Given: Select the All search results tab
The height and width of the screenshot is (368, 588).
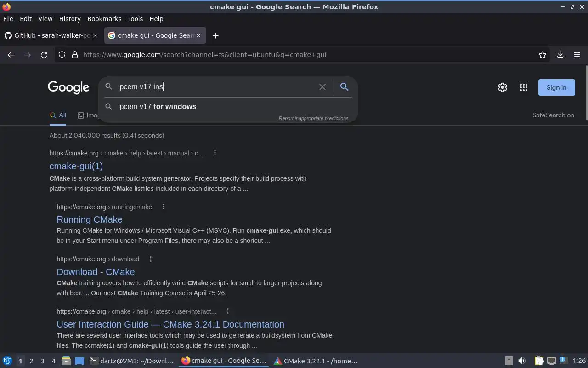Looking at the screenshot, I should tap(58, 115).
